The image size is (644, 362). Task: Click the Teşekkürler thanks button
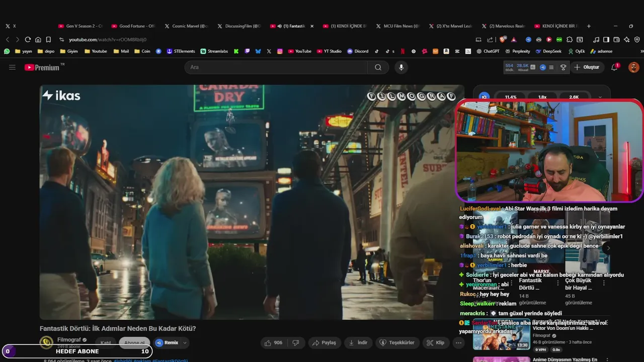click(397, 342)
